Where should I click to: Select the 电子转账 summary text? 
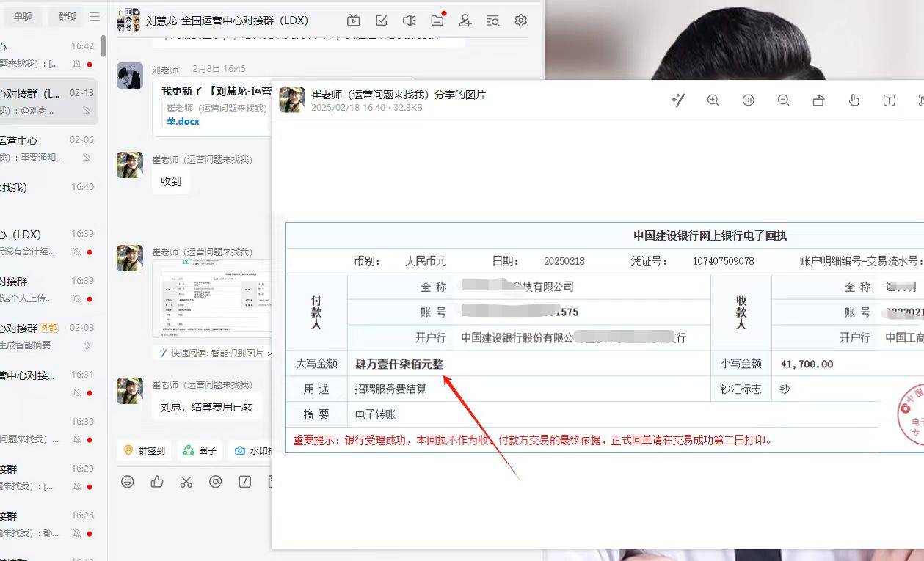(x=375, y=415)
